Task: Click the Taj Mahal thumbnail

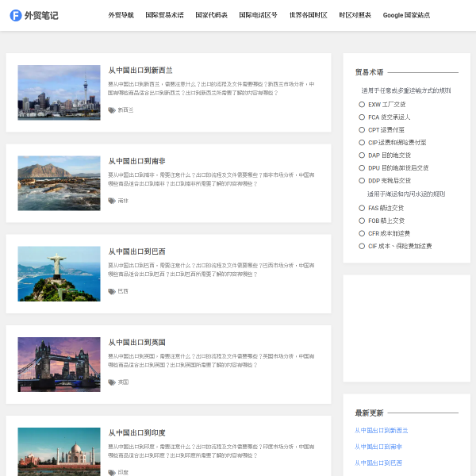Action: tap(59, 451)
